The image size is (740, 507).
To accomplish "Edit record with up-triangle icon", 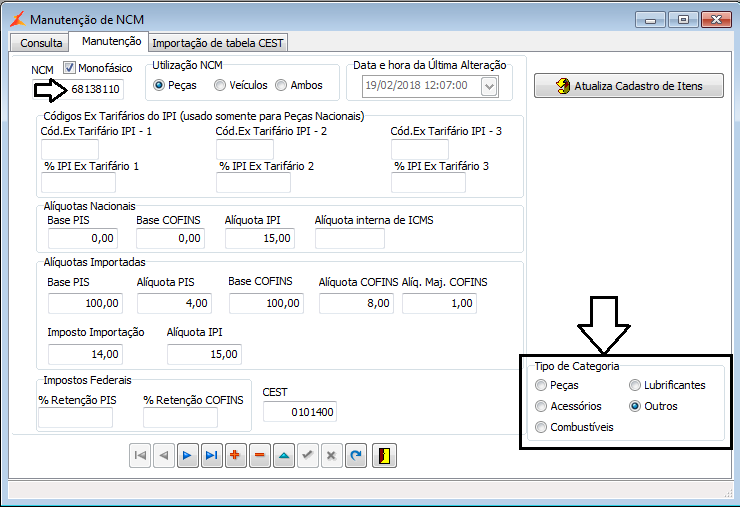I will (284, 456).
